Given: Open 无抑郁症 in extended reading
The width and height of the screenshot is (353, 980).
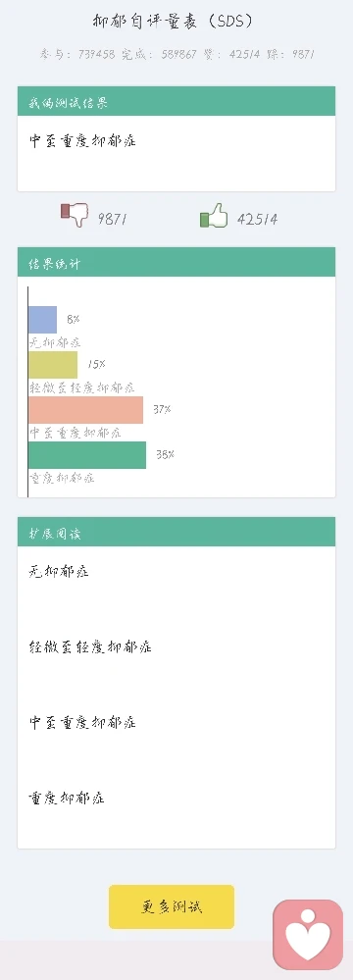Looking at the screenshot, I should 59,571.
